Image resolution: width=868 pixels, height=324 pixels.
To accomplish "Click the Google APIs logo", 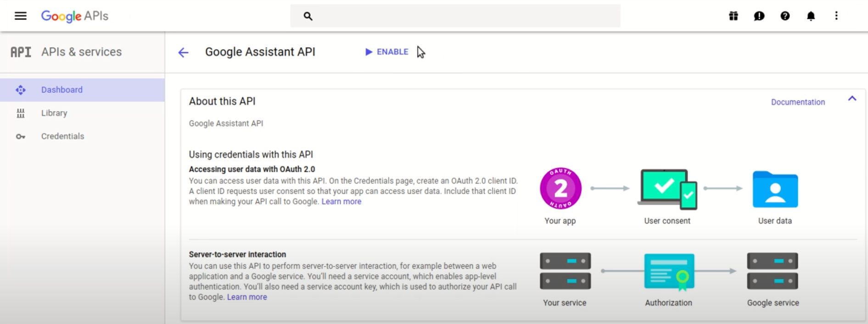I will click(x=75, y=16).
